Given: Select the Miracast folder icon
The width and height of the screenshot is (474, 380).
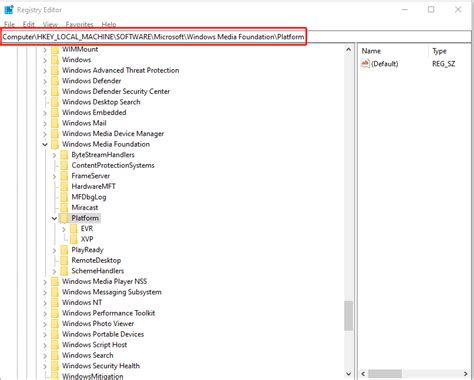Looking at the screenshot, I should tap(64, 208).
